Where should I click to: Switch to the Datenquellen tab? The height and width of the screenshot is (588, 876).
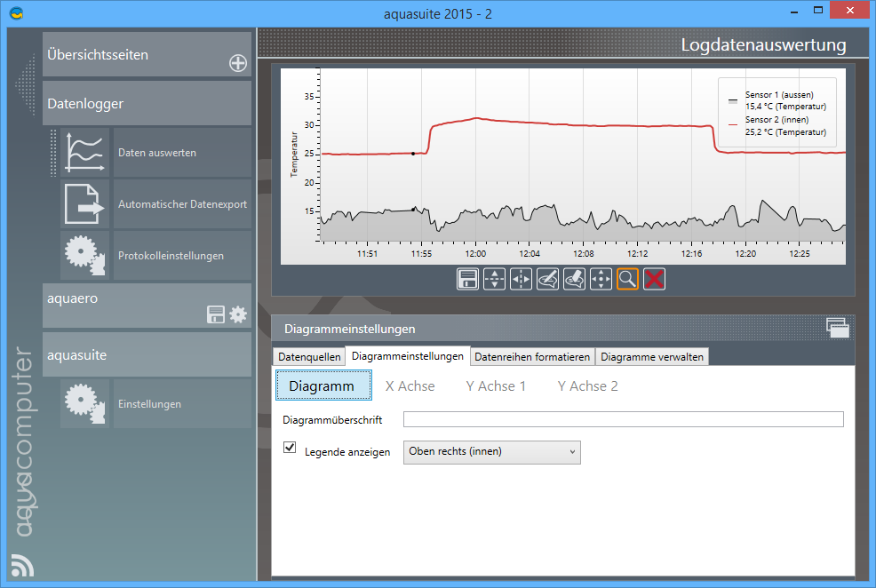pyautogui.click(x=308, y=357)
